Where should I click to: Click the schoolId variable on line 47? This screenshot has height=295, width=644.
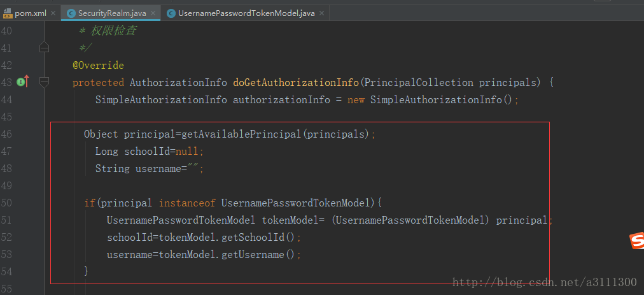147,152
